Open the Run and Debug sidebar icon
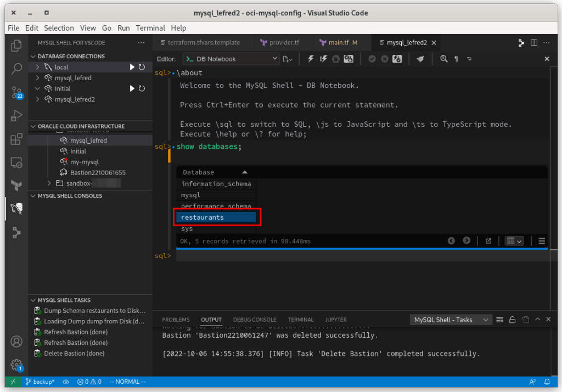 pyautogui.click(x=15, y=115)
